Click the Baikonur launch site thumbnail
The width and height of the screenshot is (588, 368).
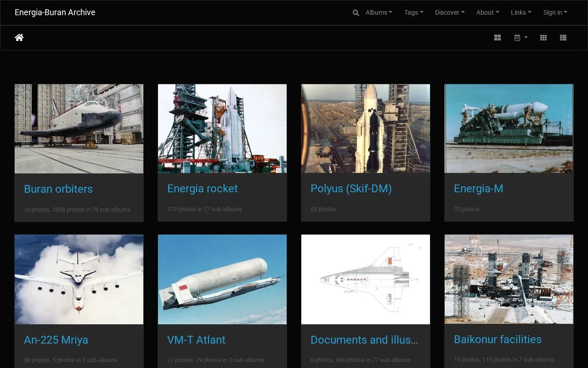tap(509, 279)
